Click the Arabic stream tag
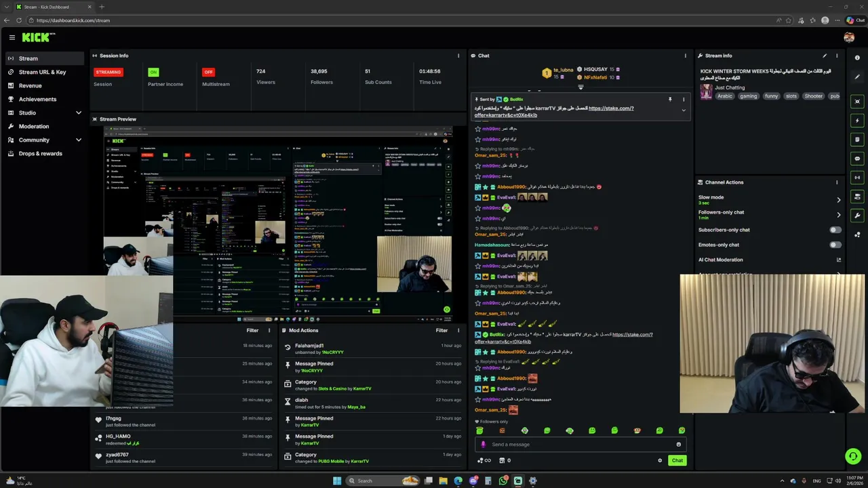868x488 pixels. [725, 96]
